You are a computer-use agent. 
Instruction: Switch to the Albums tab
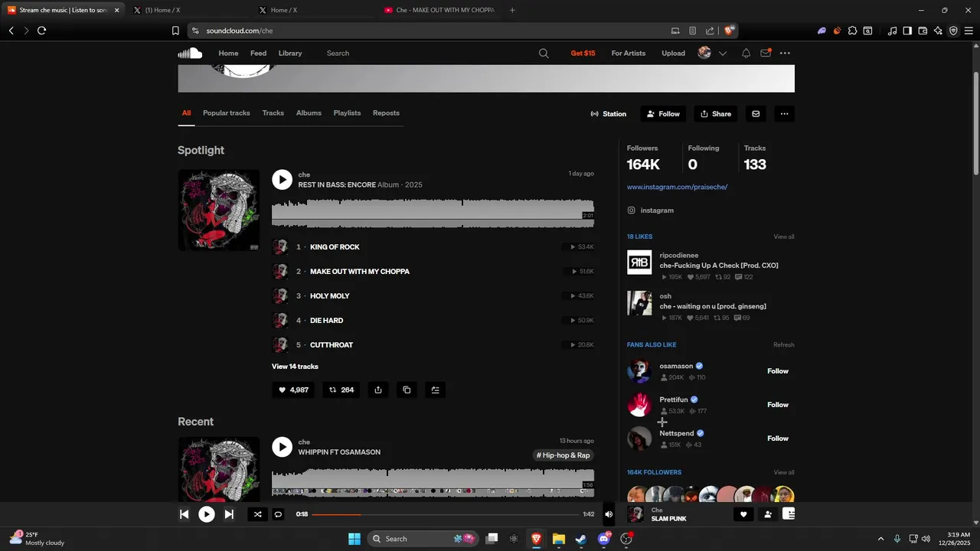[x=309, y=112]
